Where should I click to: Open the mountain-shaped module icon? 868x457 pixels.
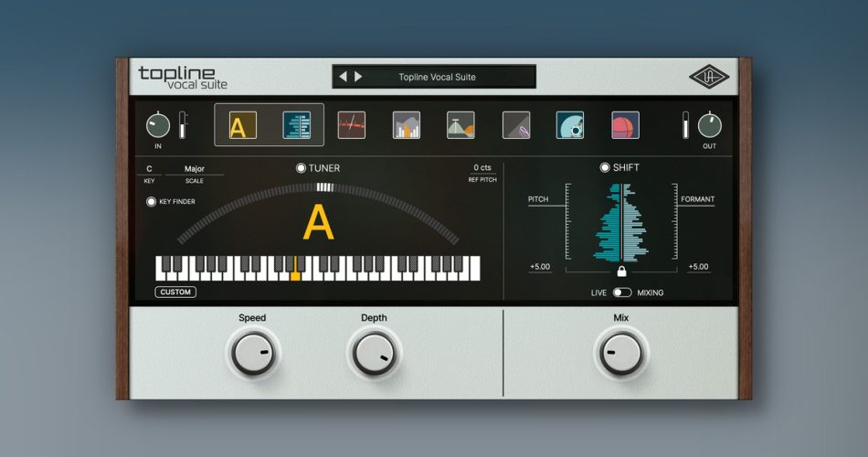pyautogui.click(x=460, y=125)
